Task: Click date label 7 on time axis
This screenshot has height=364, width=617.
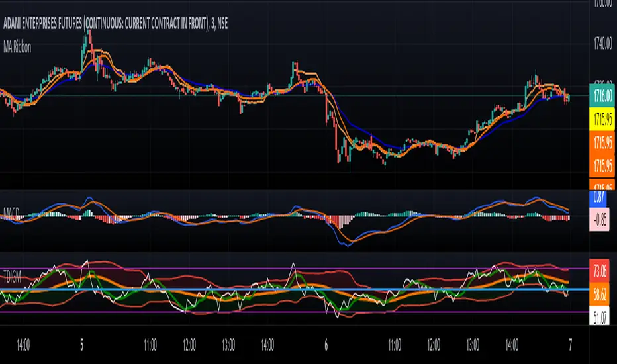Action: 570,345
